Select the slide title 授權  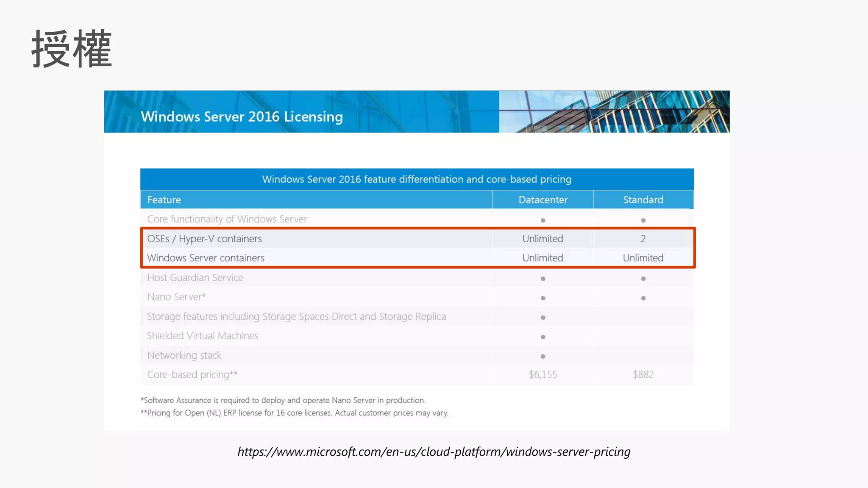(72, 49)
